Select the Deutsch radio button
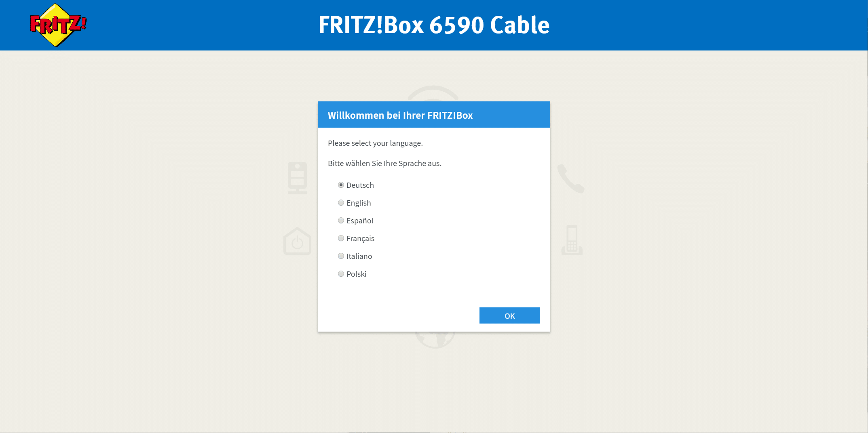The image size is (868, 433). pyautogui.click(x=341, y=185)
